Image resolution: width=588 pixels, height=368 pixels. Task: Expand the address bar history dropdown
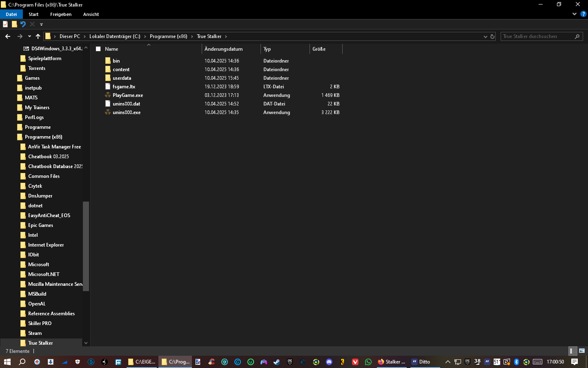point(486,36)
